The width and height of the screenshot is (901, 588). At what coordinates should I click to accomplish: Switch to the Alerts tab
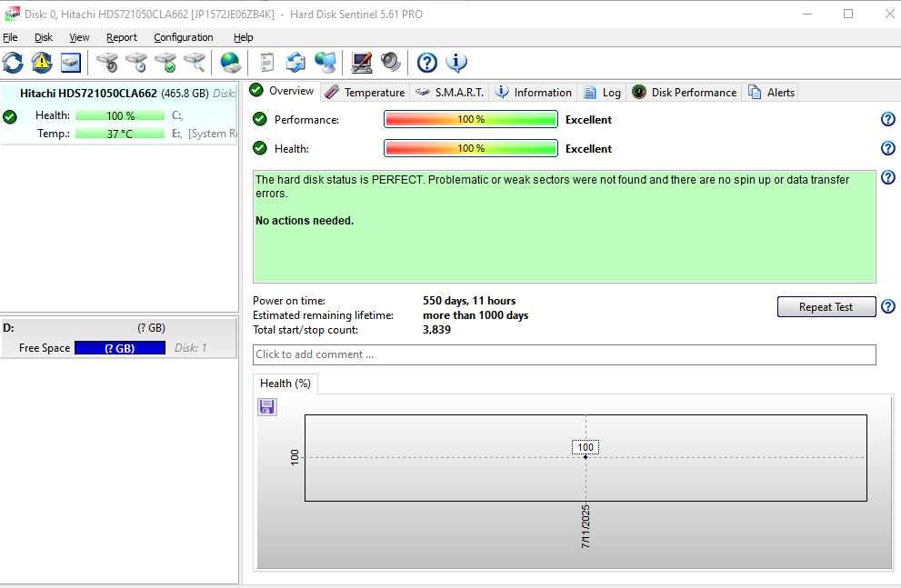[x=771, y=93]
